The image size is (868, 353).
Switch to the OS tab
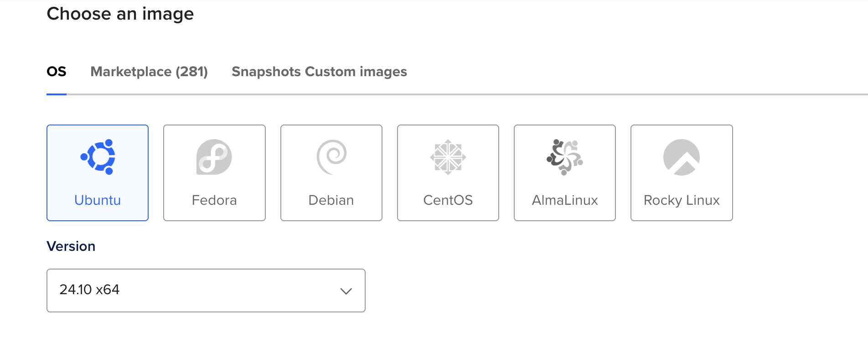[x=57, y=72]
